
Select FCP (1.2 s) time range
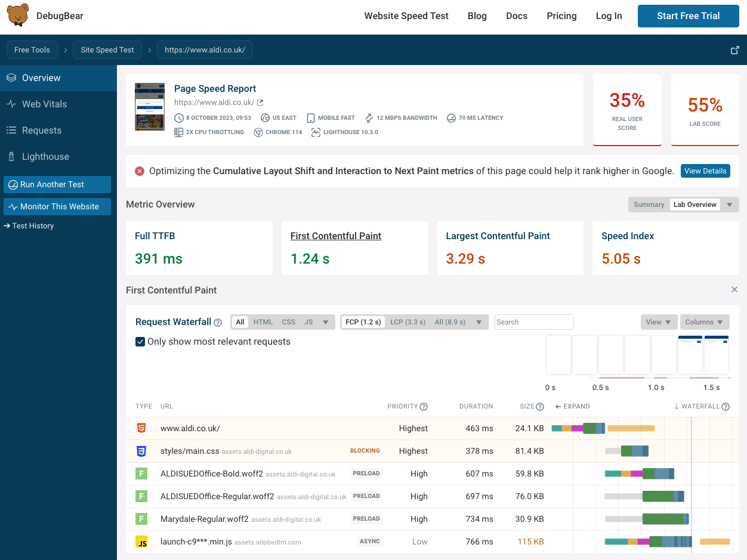(x=363, y=322)
